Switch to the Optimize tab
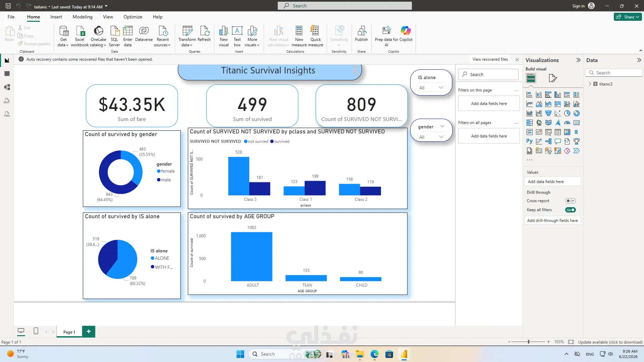 point(133,17)
